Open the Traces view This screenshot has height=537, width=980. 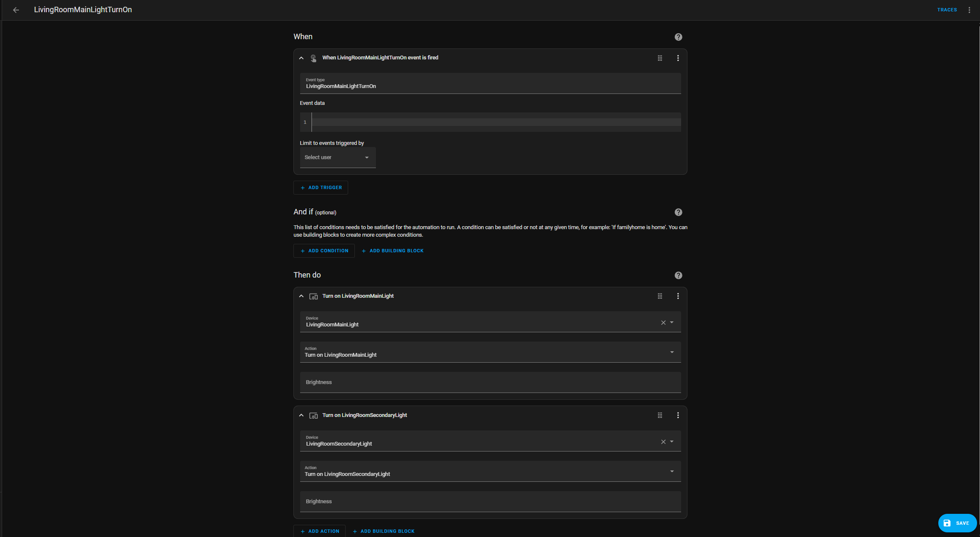(947, 10)
